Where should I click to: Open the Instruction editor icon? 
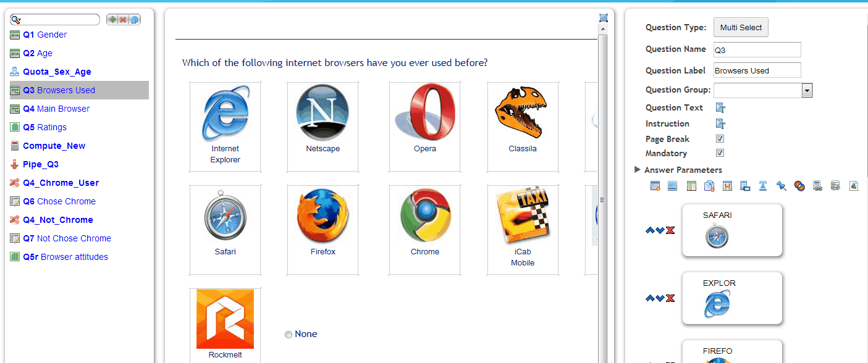tap(720, 123)
